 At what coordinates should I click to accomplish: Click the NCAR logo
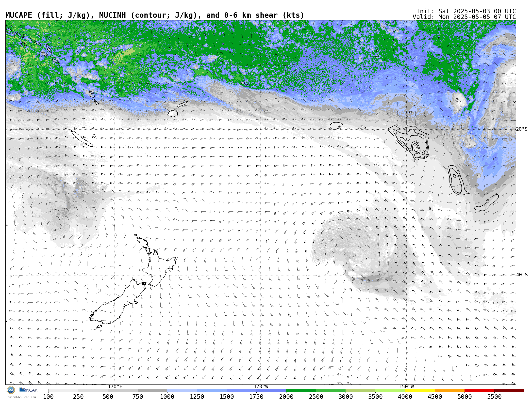28,390
